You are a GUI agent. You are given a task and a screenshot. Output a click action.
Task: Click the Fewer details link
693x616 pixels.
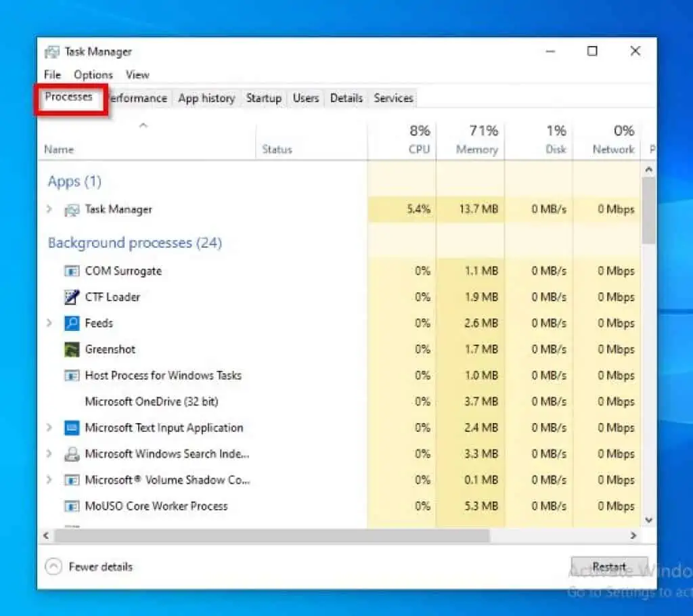101,567
